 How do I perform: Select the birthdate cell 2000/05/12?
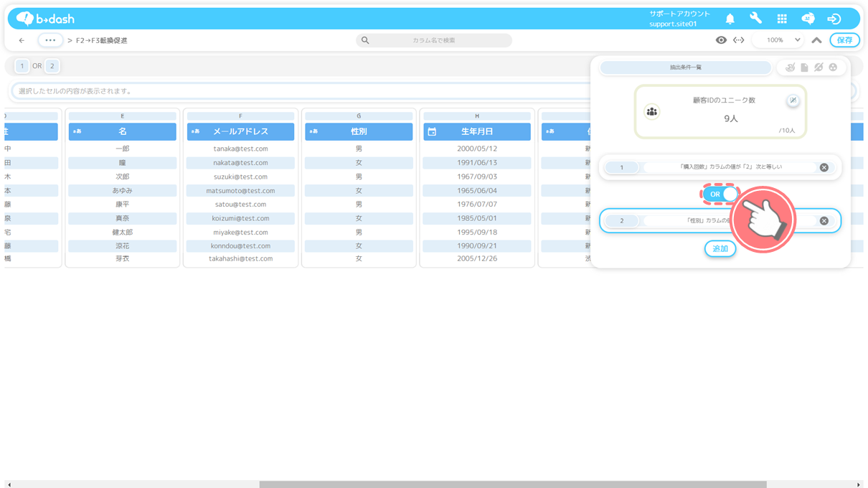pyautogui.click(x=477, y=149)
